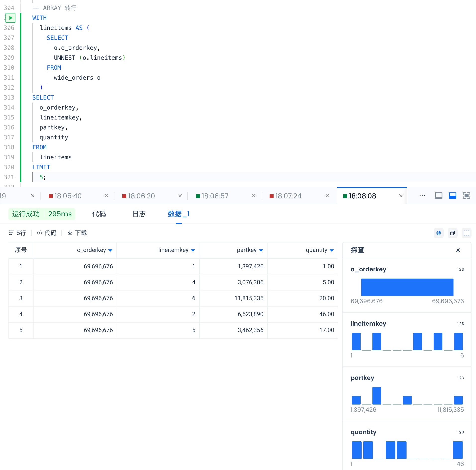The image size is (476, 470).
Task: Close the 18:07:24 result tab
Action: click(327, 196)
